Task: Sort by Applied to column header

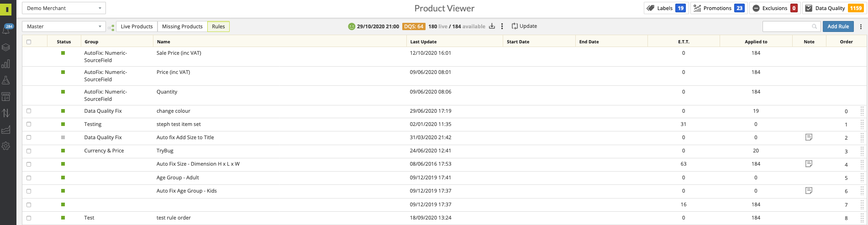Action: coord(756,42)
